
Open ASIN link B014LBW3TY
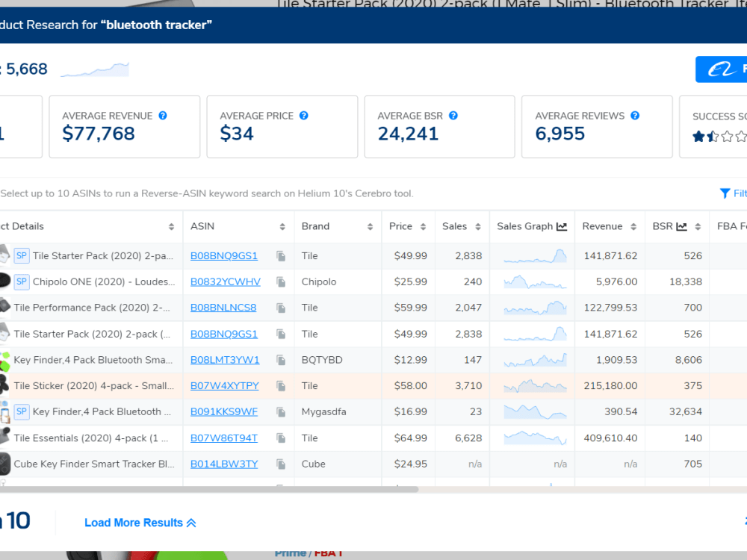224,464
